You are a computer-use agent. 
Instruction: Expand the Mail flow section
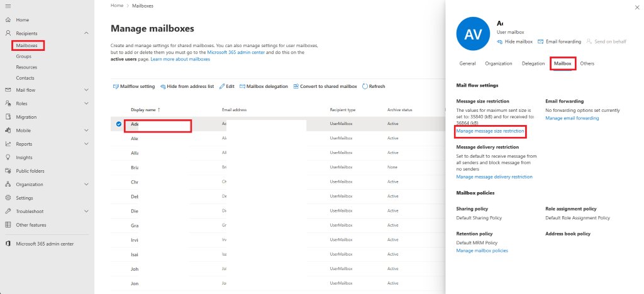tap(86, 90)
